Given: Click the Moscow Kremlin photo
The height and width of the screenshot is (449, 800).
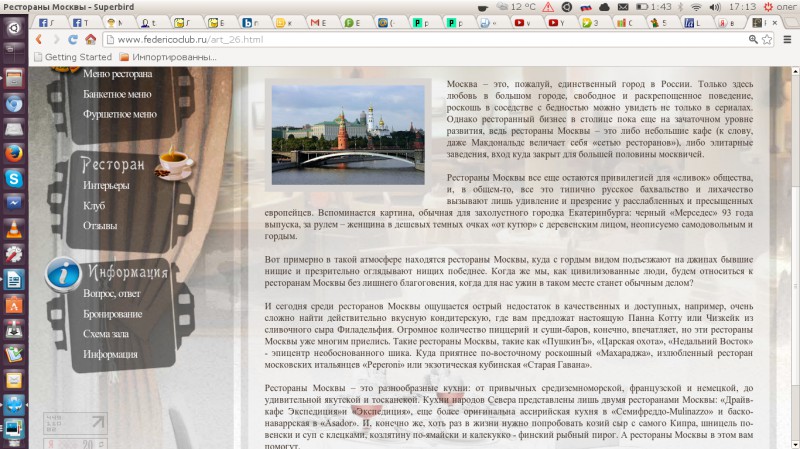Looking at the screenshot, I should click(348, 135).
